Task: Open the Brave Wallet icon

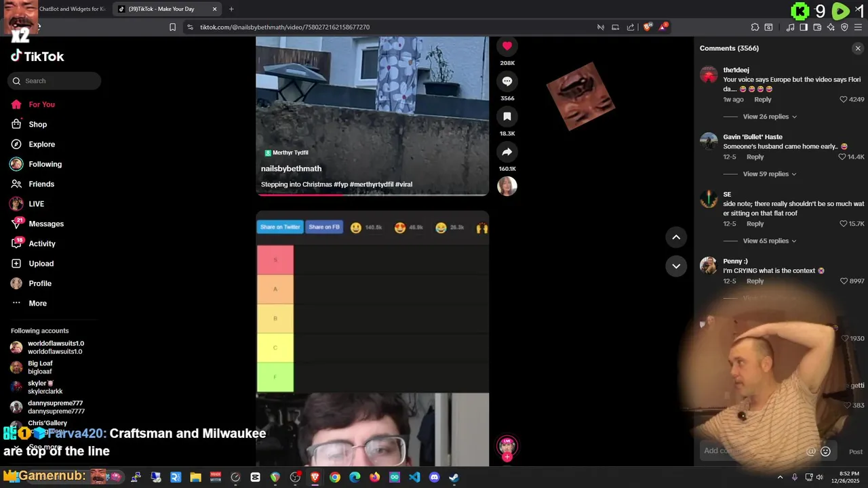Action: (x=817, y=27)
